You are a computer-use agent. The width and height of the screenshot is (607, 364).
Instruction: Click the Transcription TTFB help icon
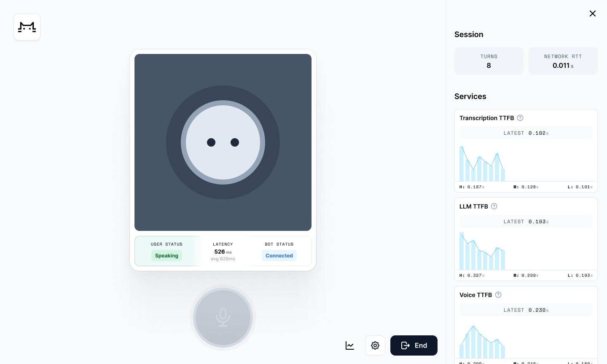click(520, 118)
